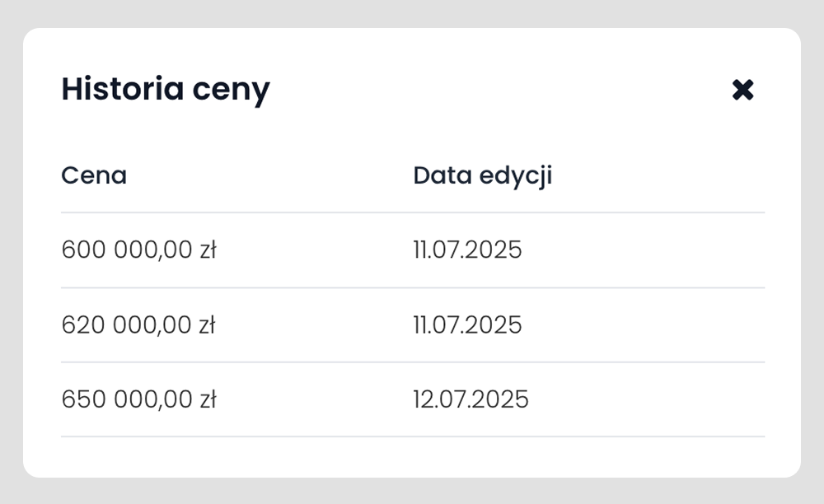Click the 12.07.2025 edit date

tap(471, 399)
